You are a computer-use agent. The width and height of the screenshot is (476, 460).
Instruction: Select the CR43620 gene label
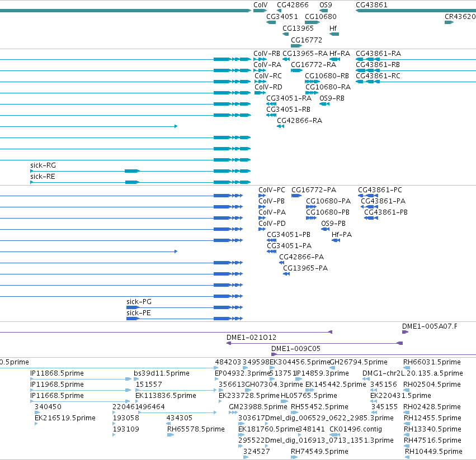460,17
